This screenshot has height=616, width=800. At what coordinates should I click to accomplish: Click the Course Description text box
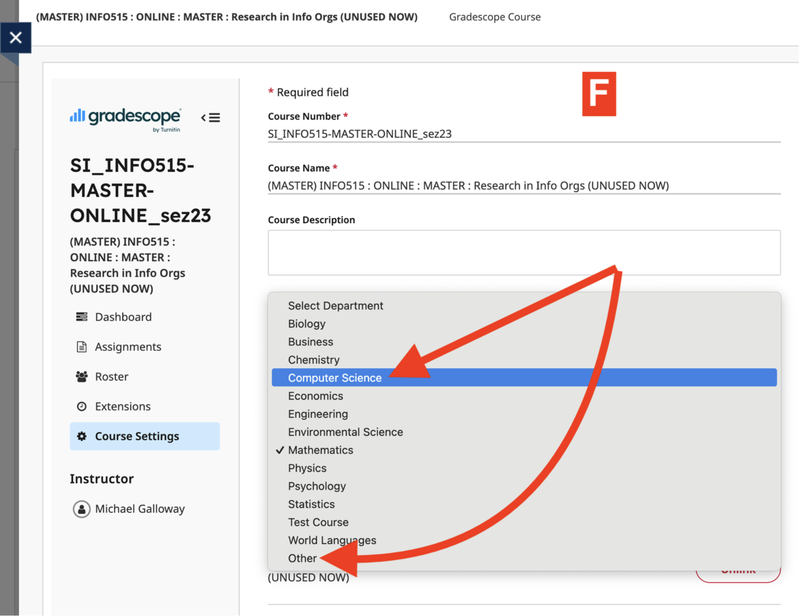523,253
